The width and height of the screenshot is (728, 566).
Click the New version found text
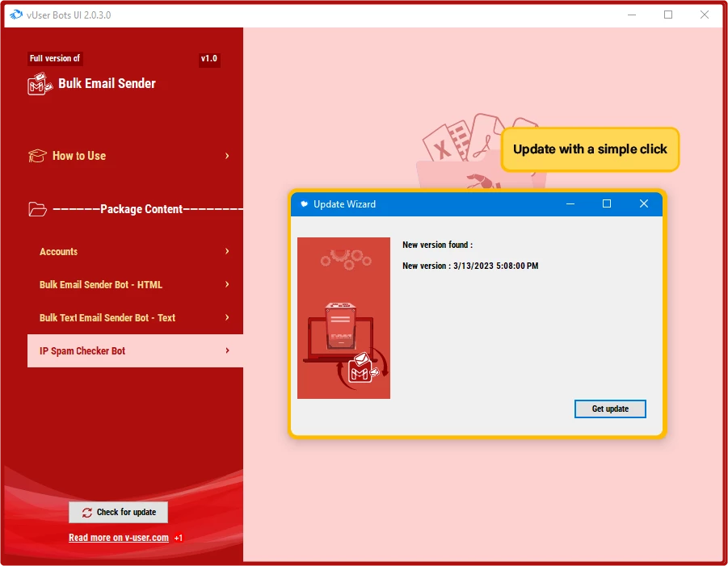(x=437, y=245)
